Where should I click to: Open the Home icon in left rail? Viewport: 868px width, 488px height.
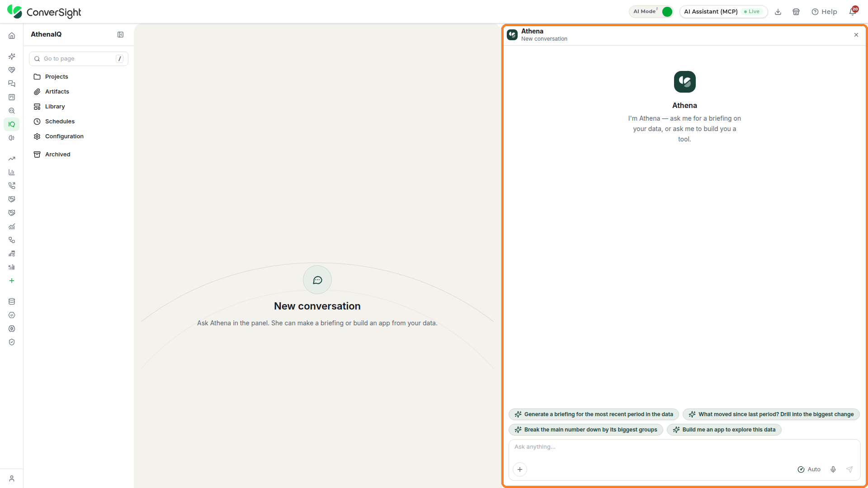click(x=12, y=36)
